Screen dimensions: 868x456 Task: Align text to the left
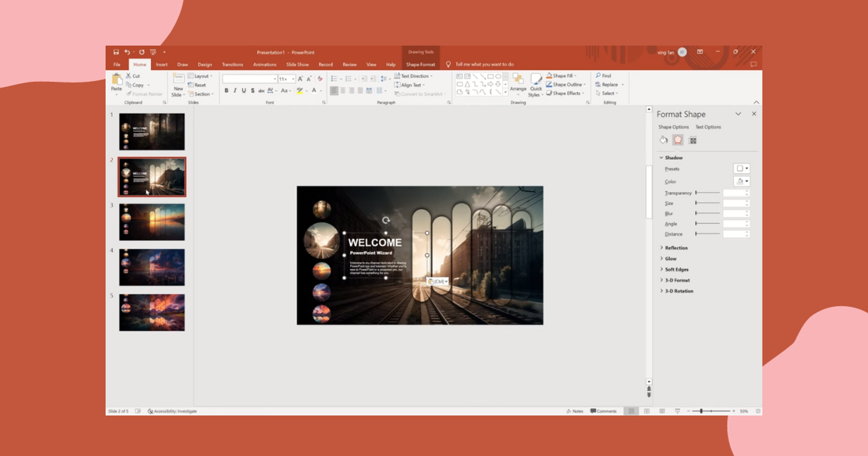(x=334, y=90)
